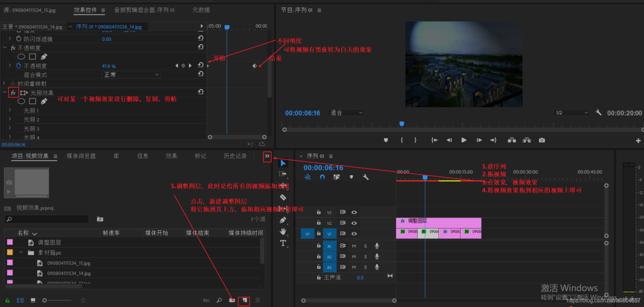Screen dimensions: 644x307
Task: Toggle animation stopwatch for 不透明度
Action: pyautogui.click(x=18, y=66)
